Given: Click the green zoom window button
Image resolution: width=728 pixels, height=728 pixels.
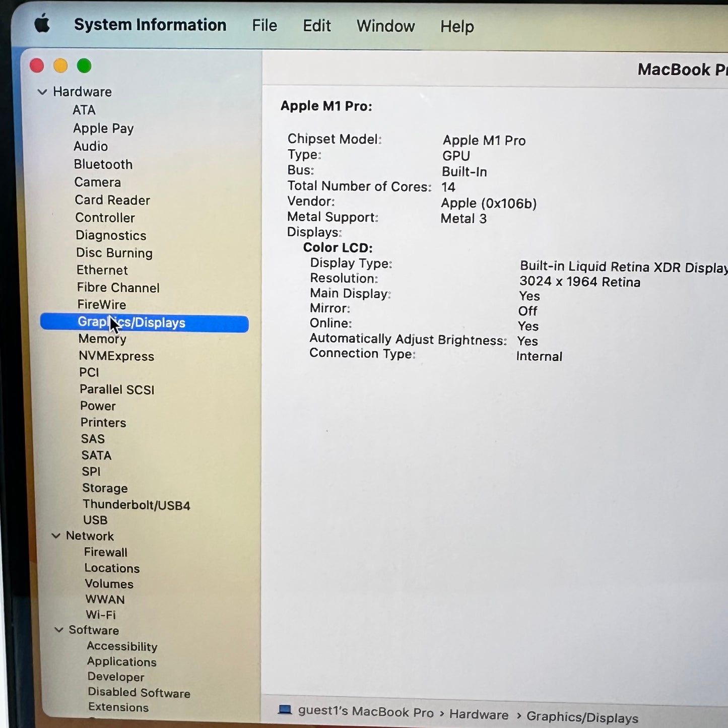Looking at the screenshot, I should [84, 65].
